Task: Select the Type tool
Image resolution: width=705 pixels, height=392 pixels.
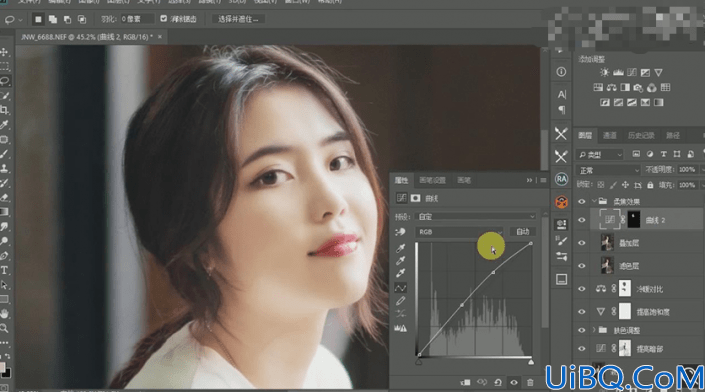Action: coord(4,270)
